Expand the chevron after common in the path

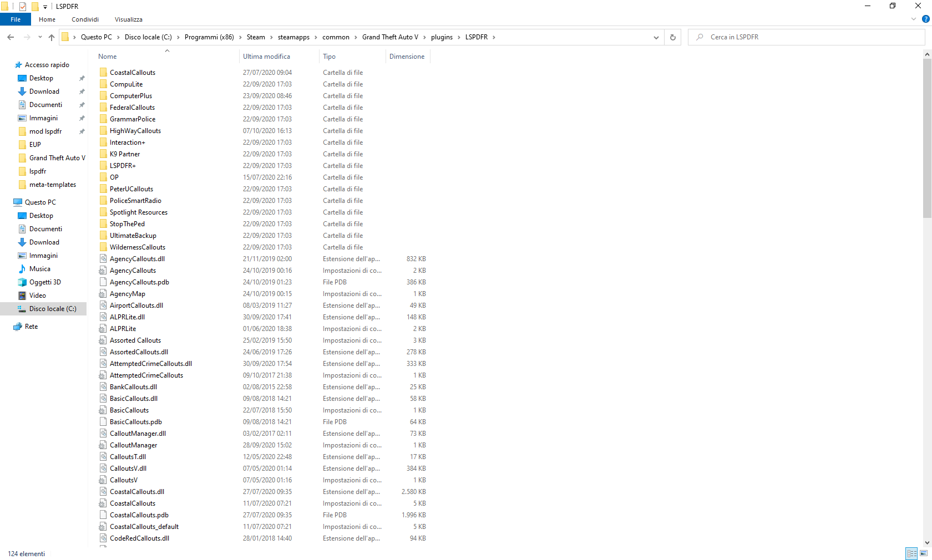356,37
